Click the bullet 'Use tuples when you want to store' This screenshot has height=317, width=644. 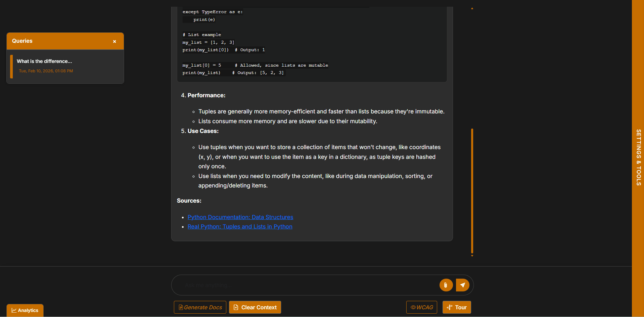pos(319,157)
